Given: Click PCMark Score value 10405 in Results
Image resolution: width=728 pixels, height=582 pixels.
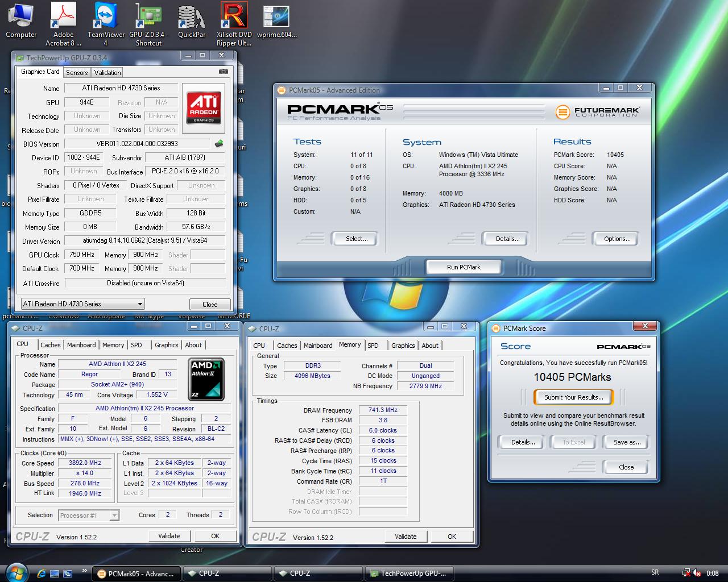Looking at the screenshot, I should coord(615,155).
